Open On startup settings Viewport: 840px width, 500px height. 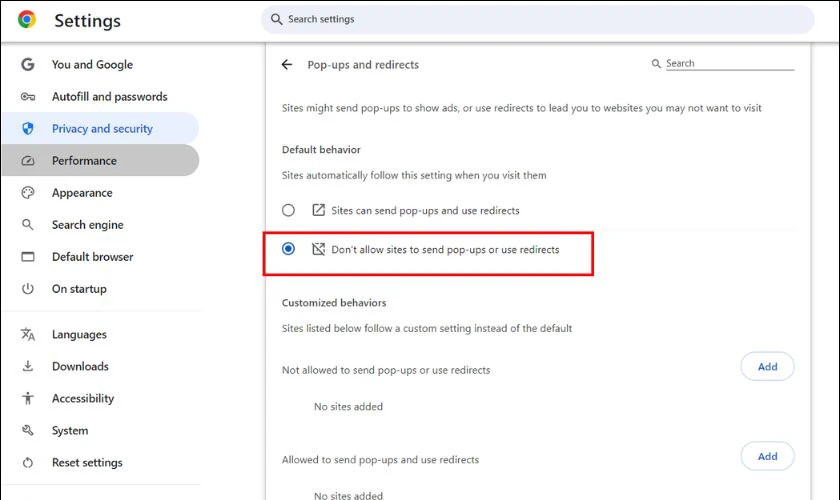[100, 289]
